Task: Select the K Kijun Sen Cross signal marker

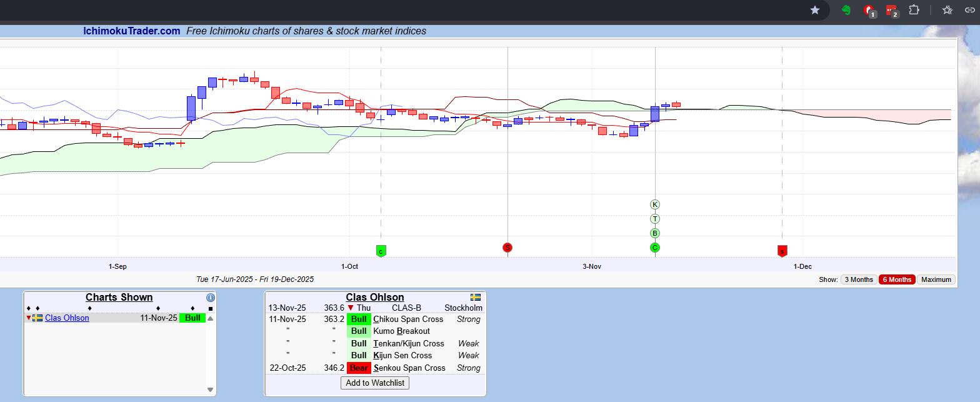Action: [x=655, y=204]
